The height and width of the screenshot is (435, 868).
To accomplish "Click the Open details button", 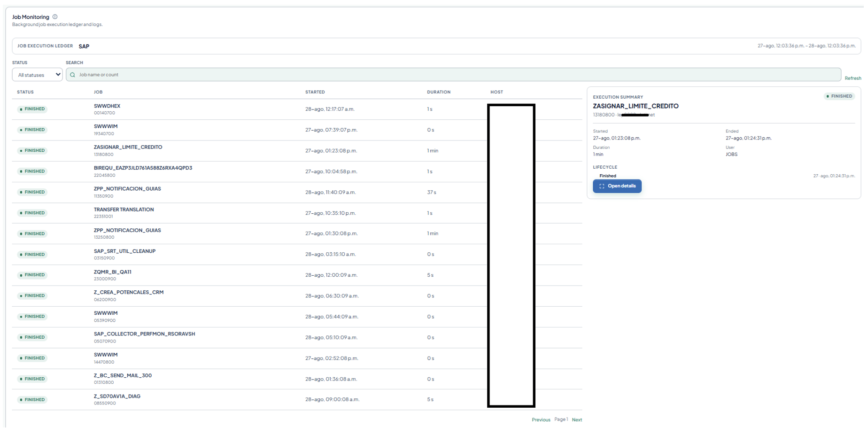I will (x=617, y=186).
